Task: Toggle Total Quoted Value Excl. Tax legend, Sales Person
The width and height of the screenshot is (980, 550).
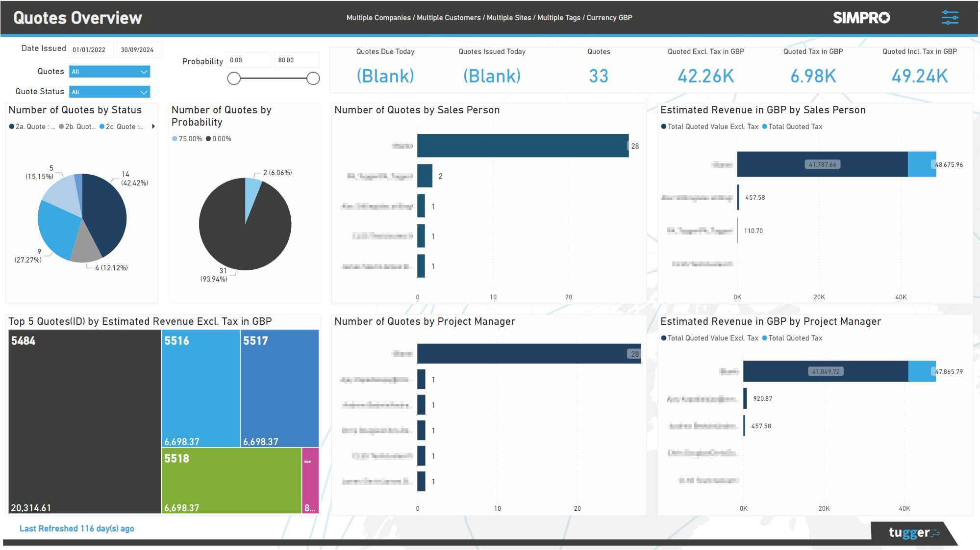Action: [709, 127]
